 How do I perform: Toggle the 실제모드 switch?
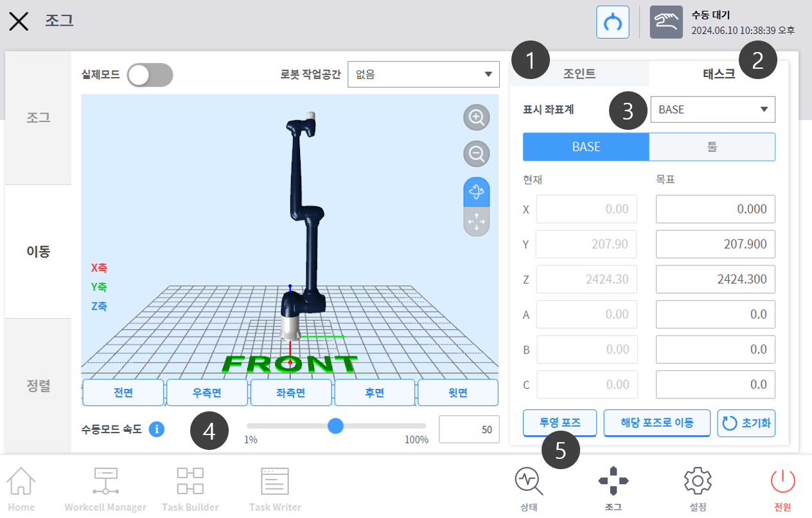[150, 75]
